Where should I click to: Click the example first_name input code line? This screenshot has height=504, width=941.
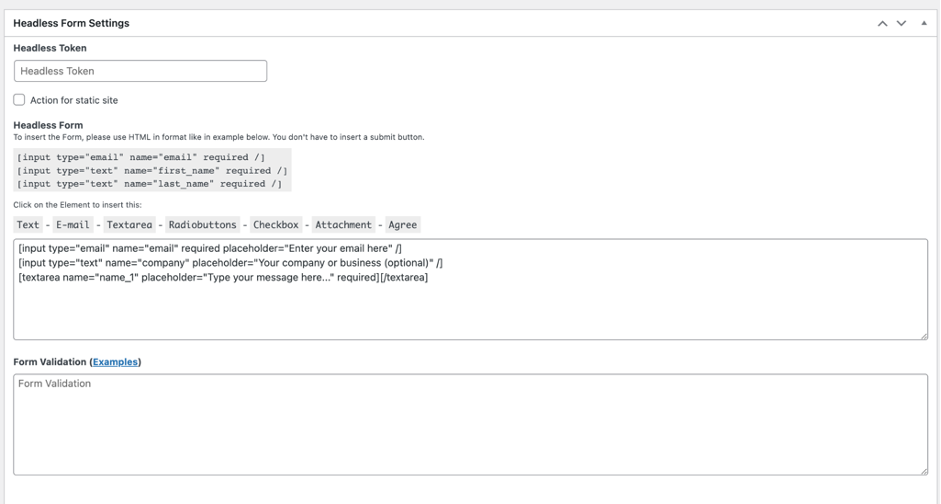[x=152, y=170]
